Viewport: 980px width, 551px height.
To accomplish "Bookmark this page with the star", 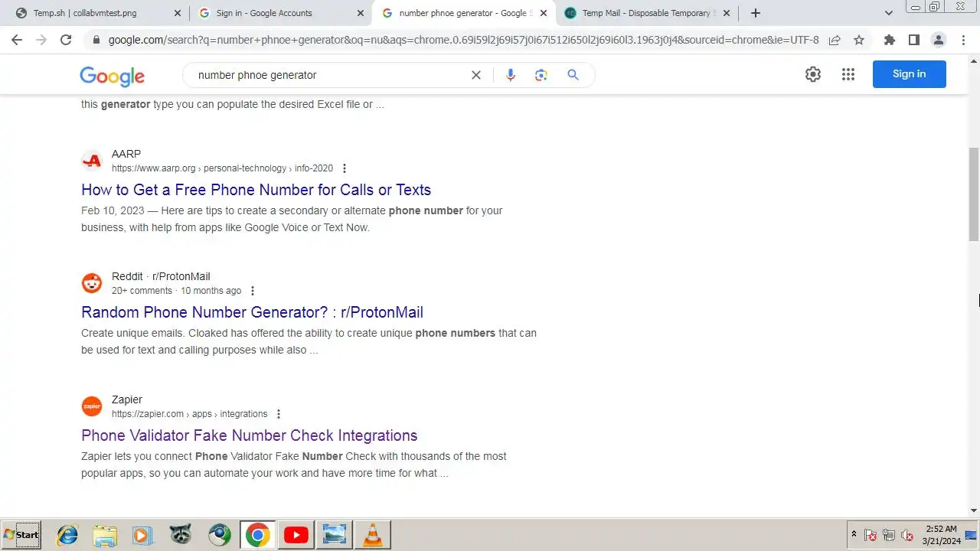I will click(859, 40).
